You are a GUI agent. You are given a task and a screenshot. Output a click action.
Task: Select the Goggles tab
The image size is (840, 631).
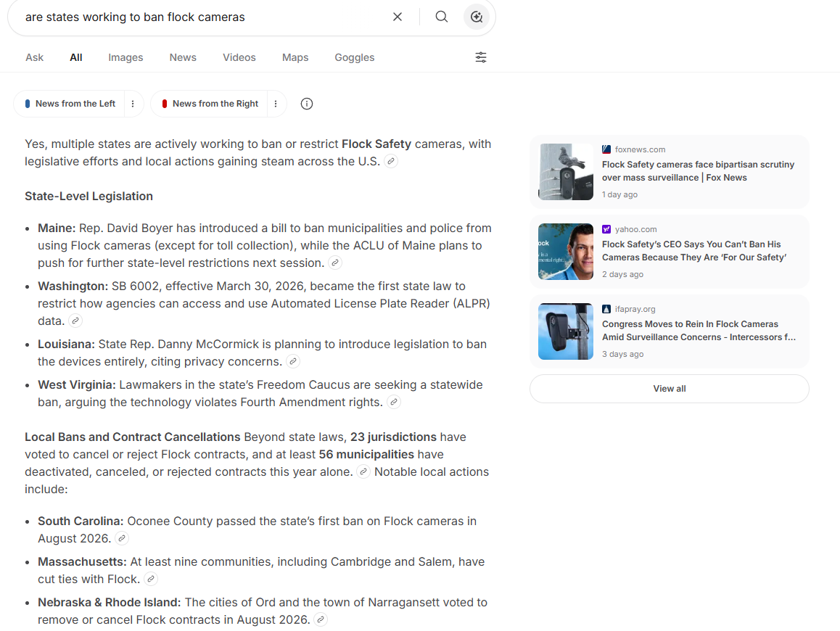tap(355, 57)
